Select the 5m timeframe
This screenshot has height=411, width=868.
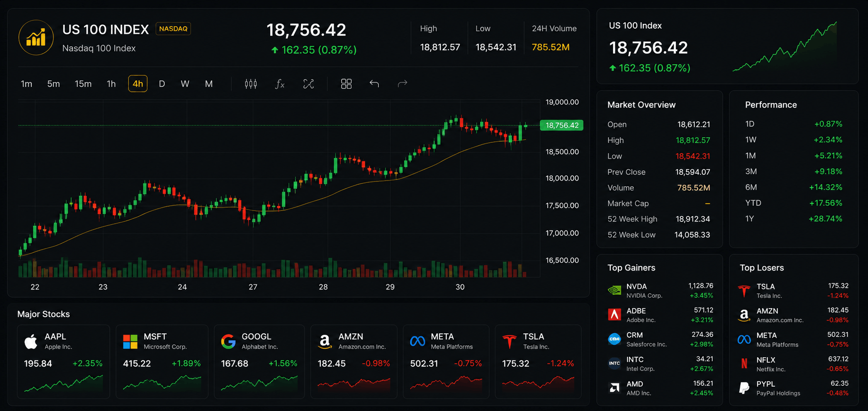pos(53,84)
